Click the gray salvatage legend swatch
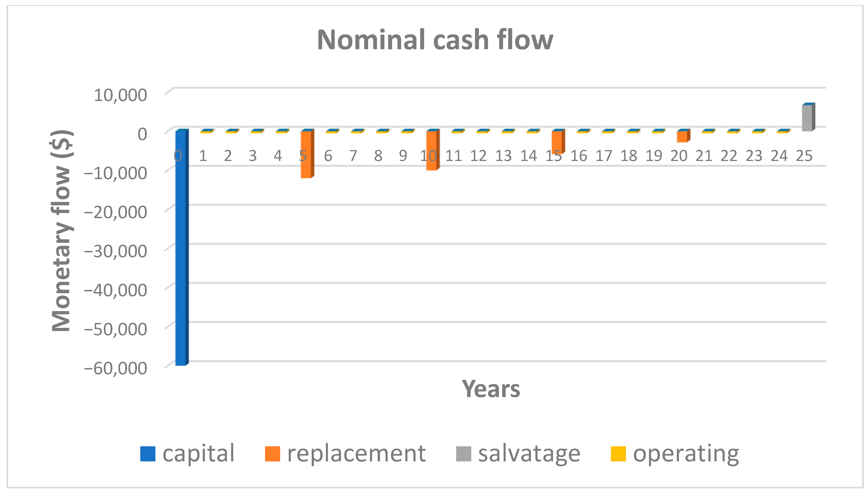 pyautogui.click(x=463, y=454)
